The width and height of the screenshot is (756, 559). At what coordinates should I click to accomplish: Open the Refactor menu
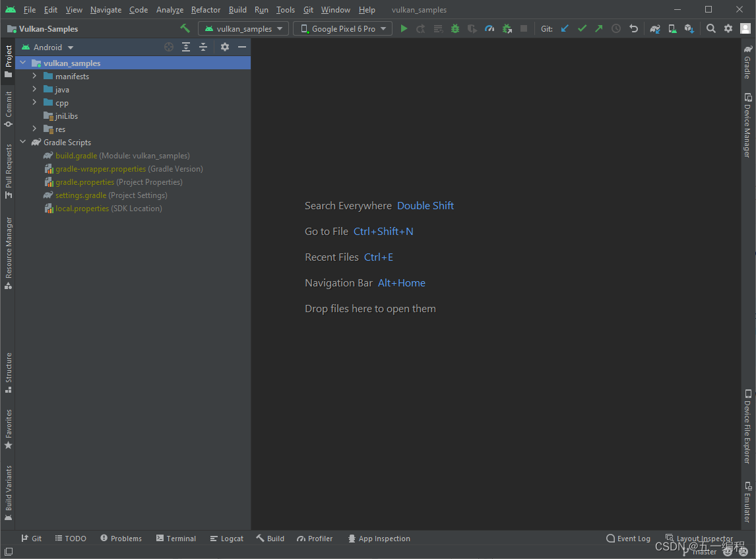(x=206, y=10)
